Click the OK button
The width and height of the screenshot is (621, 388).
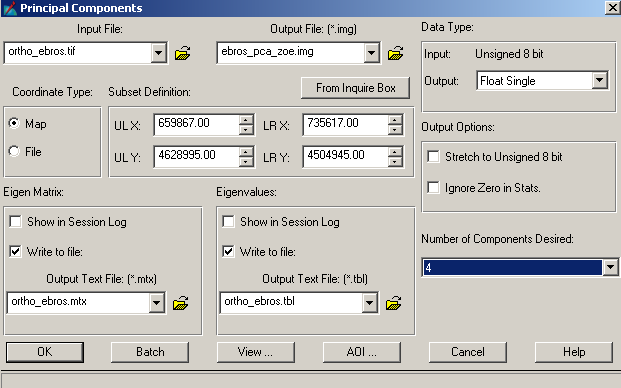tap(45, 352)
